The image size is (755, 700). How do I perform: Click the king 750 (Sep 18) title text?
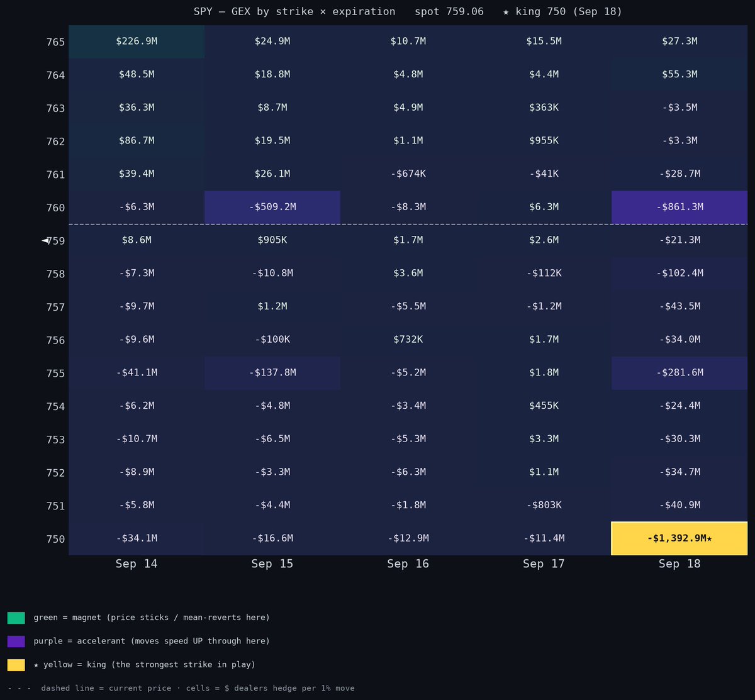[x=562, y=12]
